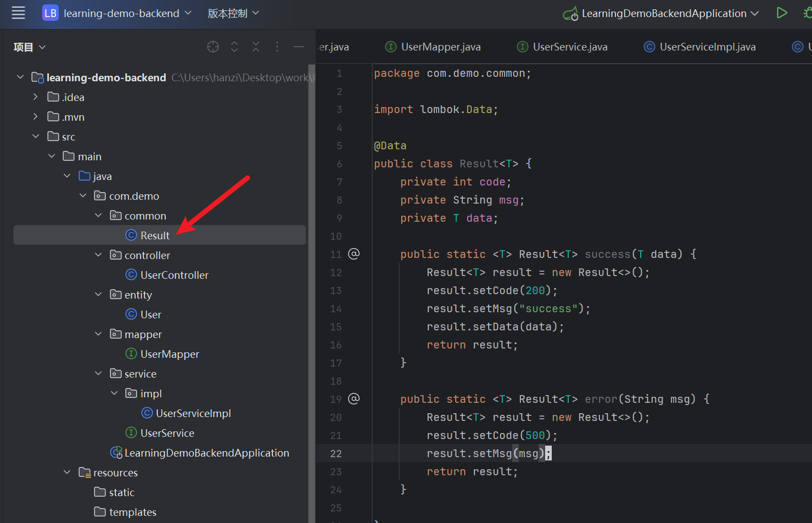Collapse the entity package

click(x=98, y=295)
